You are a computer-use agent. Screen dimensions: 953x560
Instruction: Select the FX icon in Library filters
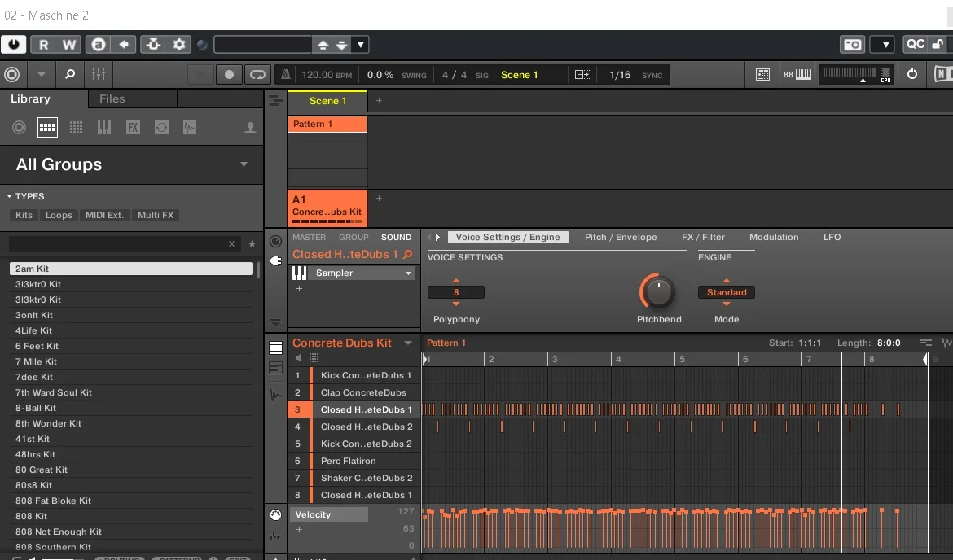tap(133, 128)
